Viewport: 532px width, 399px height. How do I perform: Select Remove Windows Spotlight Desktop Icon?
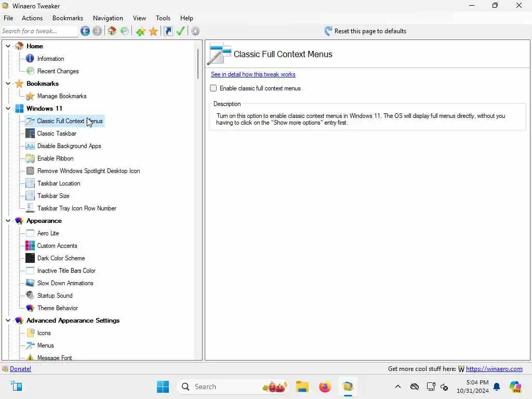point(88,171)
